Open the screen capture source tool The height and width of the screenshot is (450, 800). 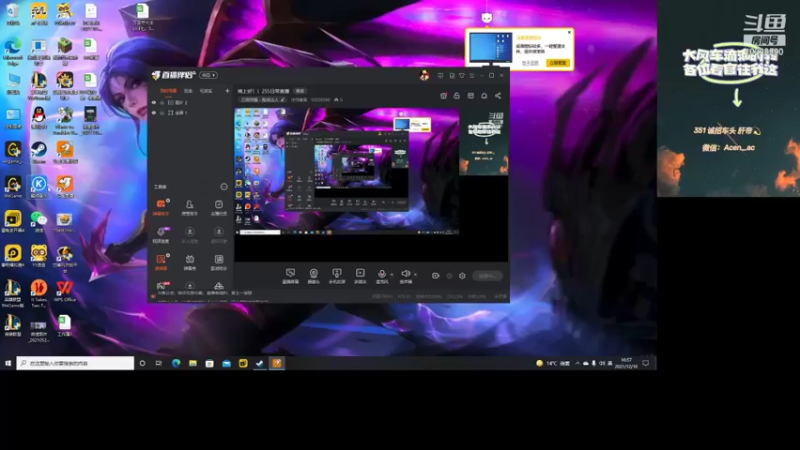point(290,276)
